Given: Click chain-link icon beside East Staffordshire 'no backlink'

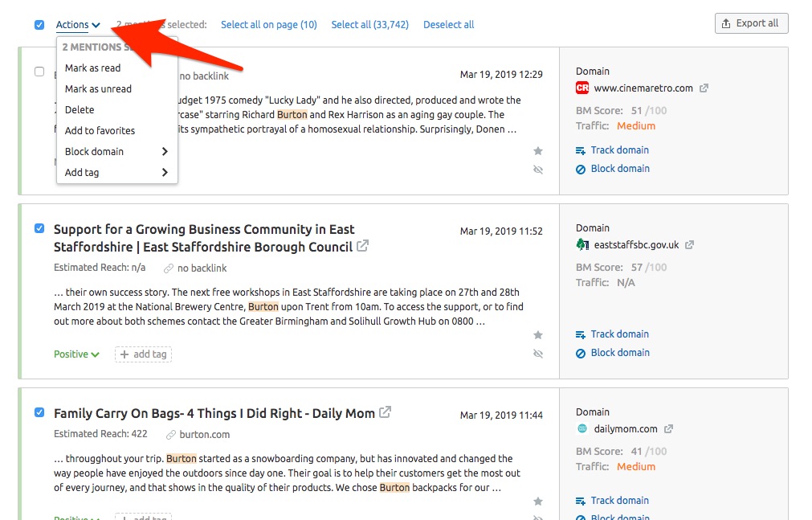Looking at the screenshot, I should coord(169,268).
